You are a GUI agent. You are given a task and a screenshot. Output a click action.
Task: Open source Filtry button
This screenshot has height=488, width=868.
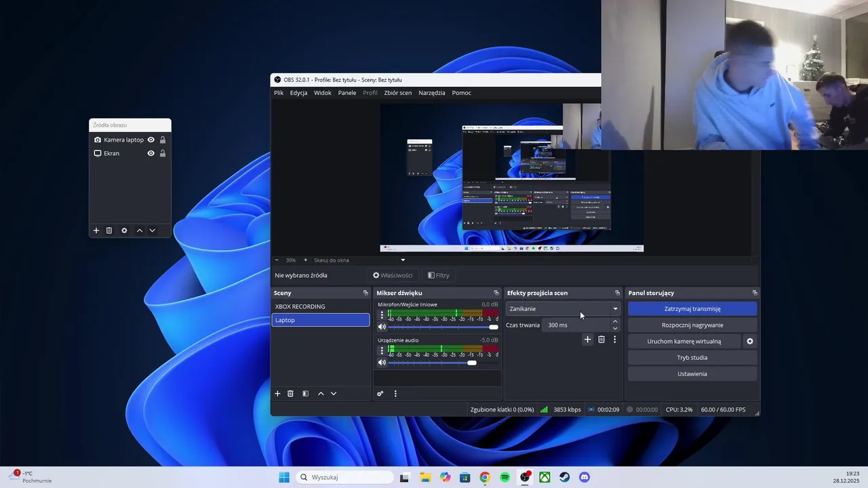pyautogui.click(x=439, y=275)
